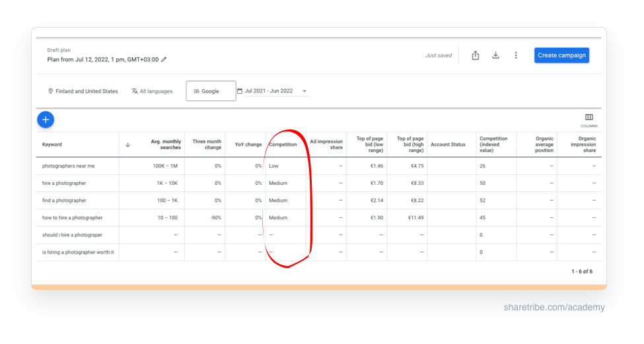Viewport: 644px width, 344px height.
Task: Sort by Keyword column header
Action: pos(52,145)
